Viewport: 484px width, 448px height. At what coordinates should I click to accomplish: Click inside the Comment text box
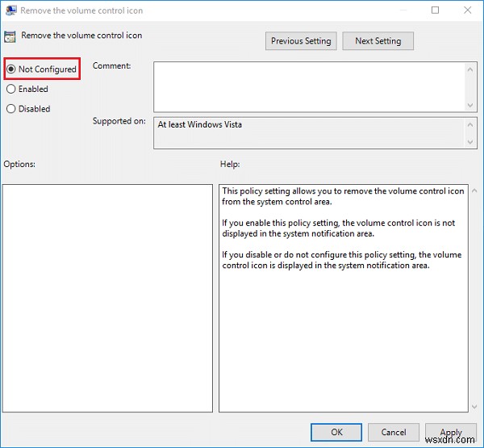(309, 87)
